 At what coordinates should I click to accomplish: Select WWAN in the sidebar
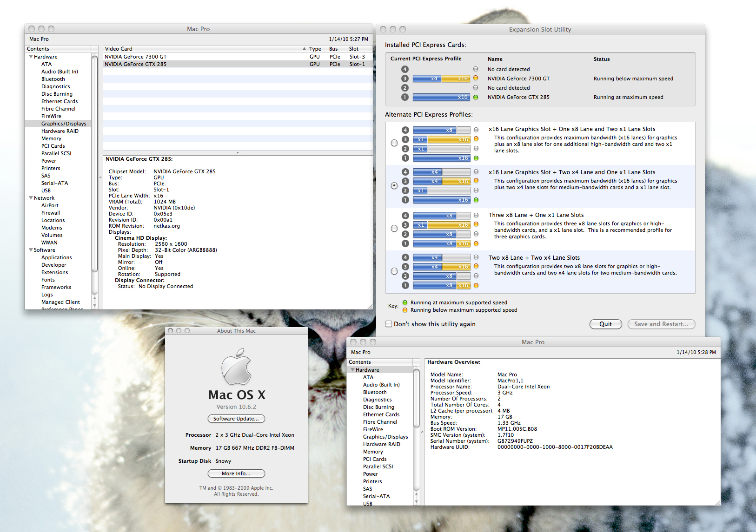click(x=49, y=243)
